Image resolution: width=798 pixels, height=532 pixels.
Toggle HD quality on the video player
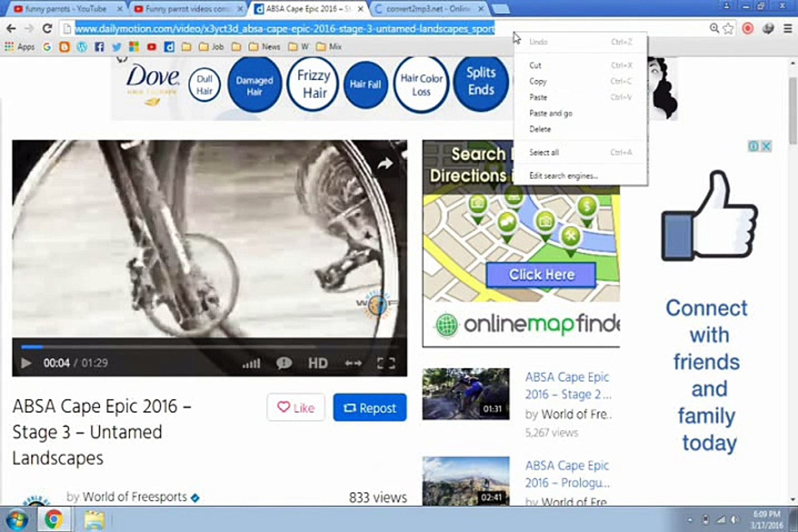(x=318, y=363)
